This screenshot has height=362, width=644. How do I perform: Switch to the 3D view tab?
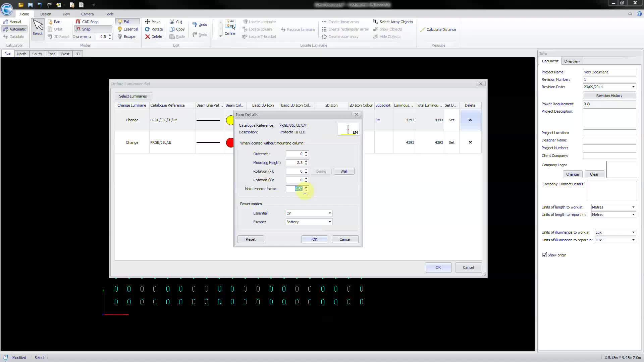[x=77, y=54]
